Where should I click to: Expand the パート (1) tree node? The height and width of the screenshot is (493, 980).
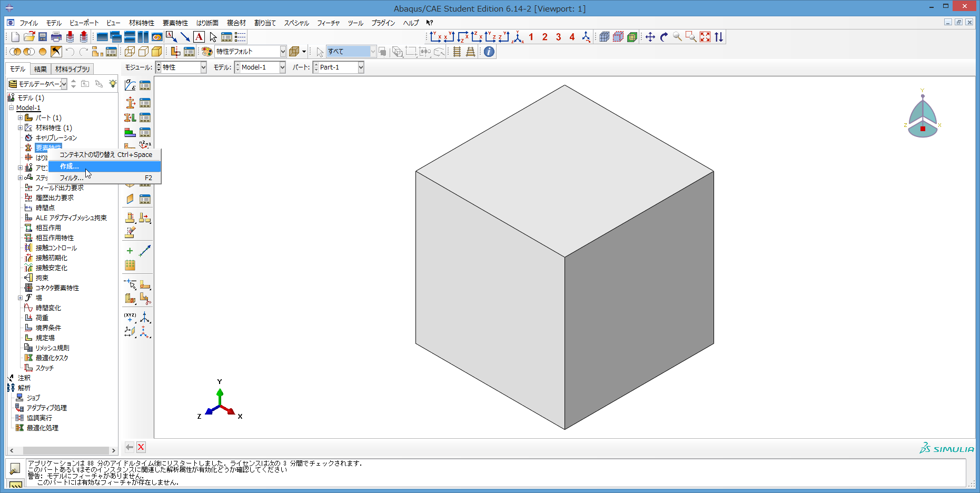[20, 118]
